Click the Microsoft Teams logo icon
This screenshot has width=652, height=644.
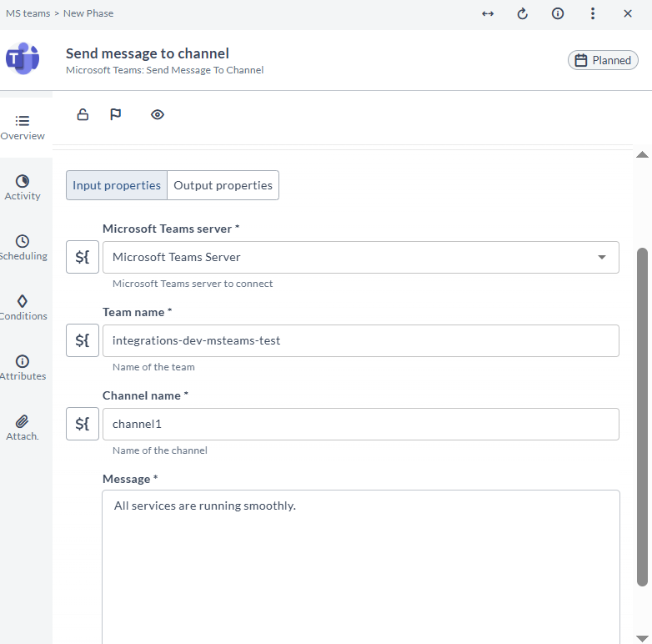23,58
